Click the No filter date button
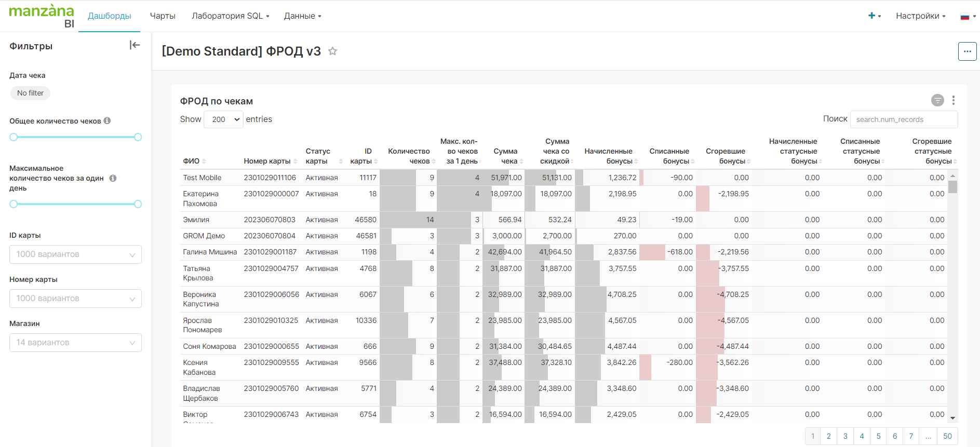 click(x=30, y=93)
